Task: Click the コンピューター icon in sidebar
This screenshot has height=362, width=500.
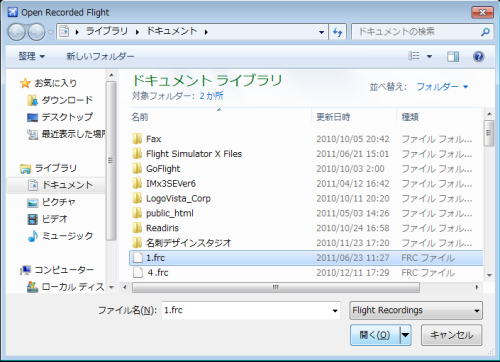Action: click(x=25, y=270)
